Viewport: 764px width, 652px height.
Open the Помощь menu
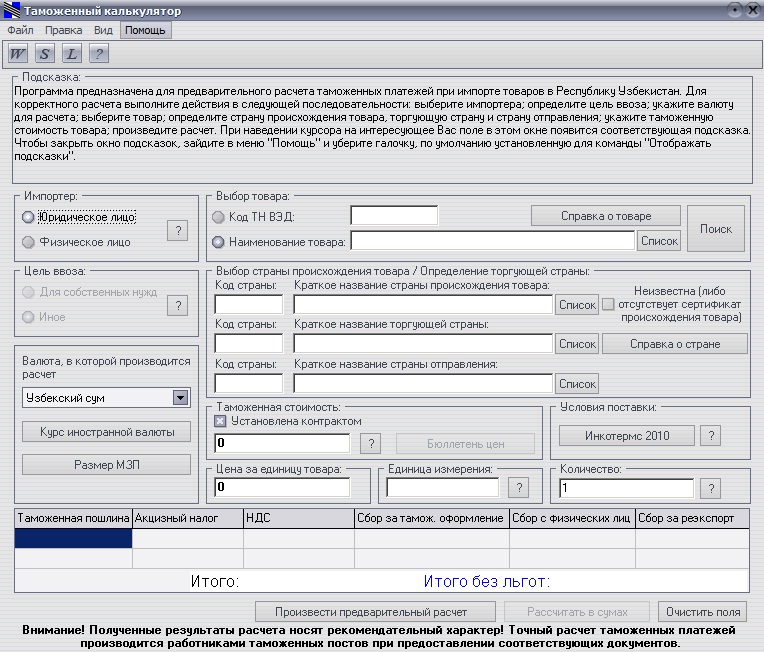click(x=145, y=30)
